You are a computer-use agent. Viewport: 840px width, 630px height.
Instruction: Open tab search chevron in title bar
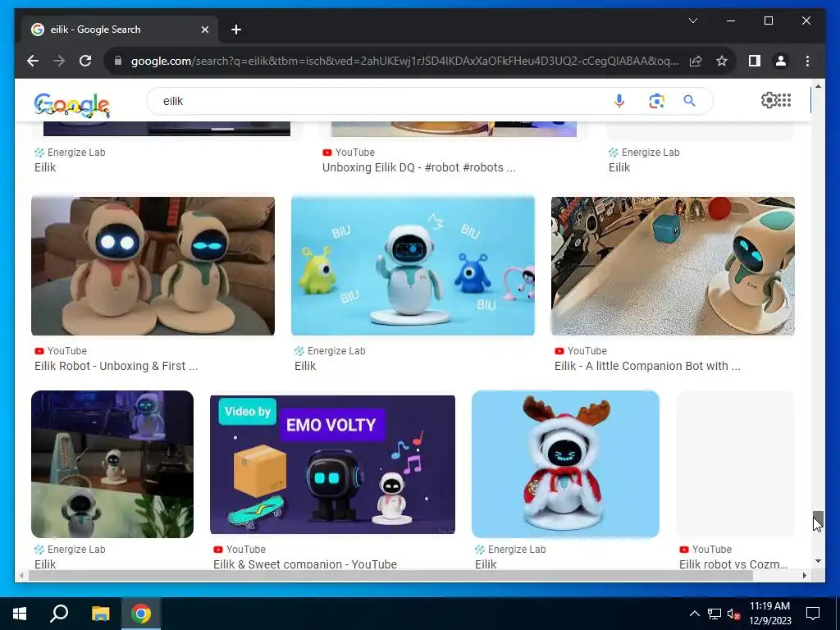click(x=692, y=21)
